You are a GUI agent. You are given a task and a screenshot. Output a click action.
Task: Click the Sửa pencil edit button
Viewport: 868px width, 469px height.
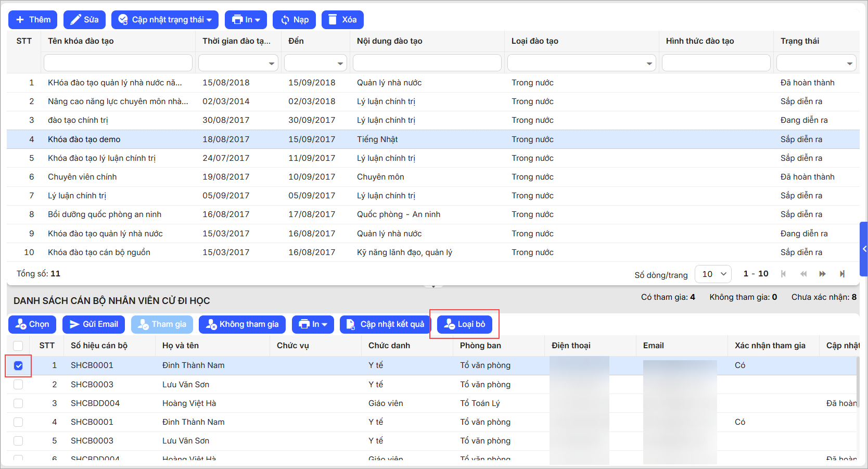click(x=84, y=20)
